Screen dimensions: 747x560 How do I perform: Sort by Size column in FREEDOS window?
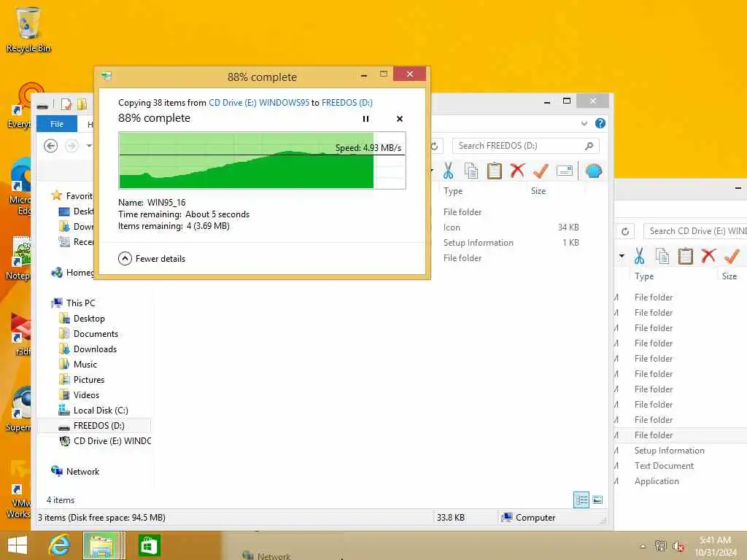coord(538,191)
